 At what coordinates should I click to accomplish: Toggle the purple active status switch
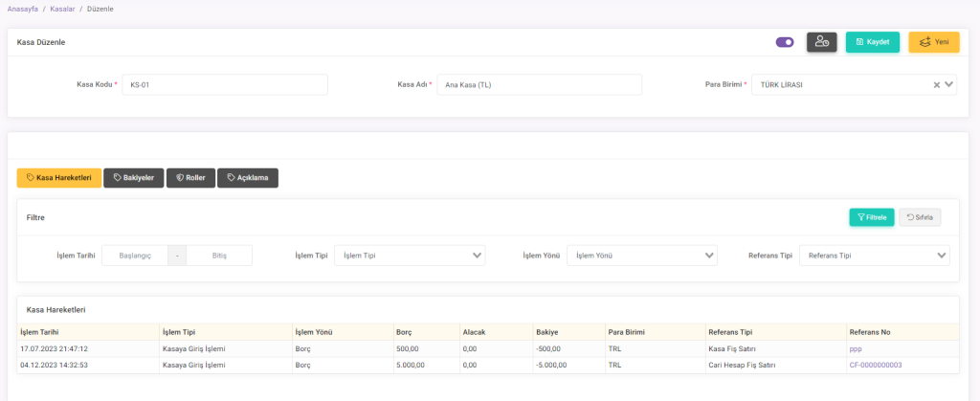click(785, 42)
